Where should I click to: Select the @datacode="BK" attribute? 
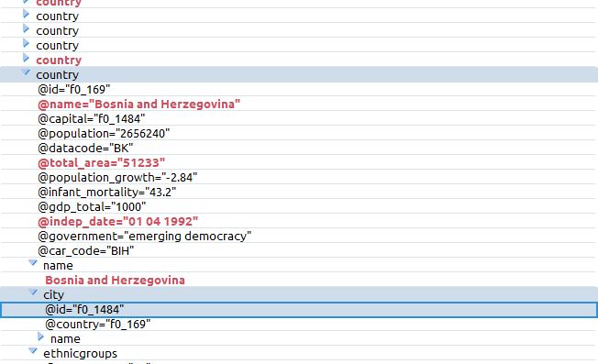(85, 149)
